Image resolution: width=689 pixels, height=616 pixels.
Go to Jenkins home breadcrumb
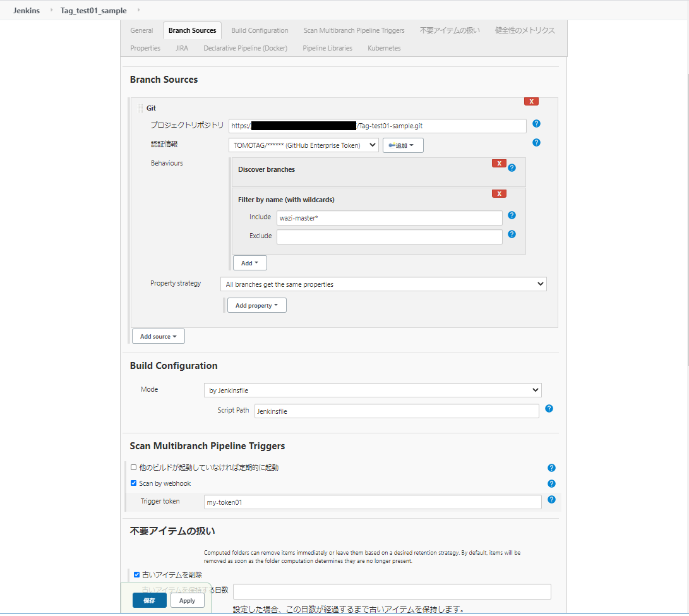pyautogui.click(x=27, y=10)
